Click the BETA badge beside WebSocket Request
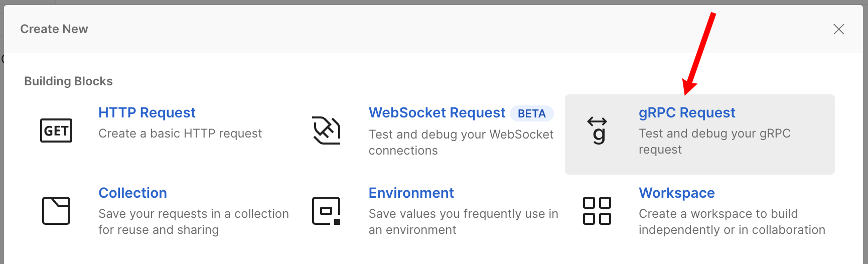Image resolution: width=868 pixels, height=264 pixels. 531,113
